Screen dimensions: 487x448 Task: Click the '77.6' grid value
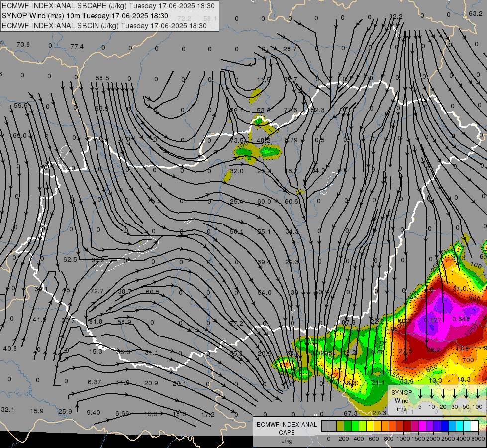click(x=291, y=110)
